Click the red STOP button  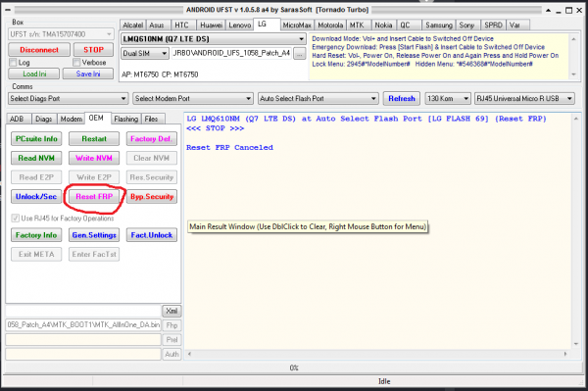[x=93, y=50]
